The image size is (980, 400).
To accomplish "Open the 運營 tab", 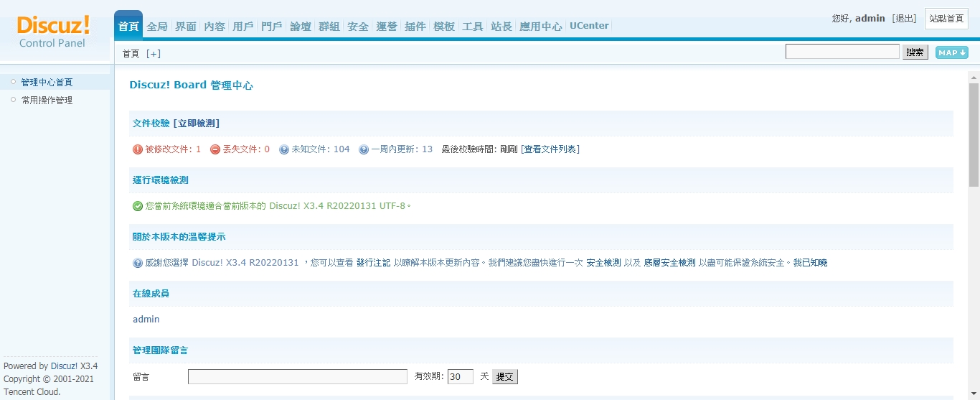I will click(387, 26).
